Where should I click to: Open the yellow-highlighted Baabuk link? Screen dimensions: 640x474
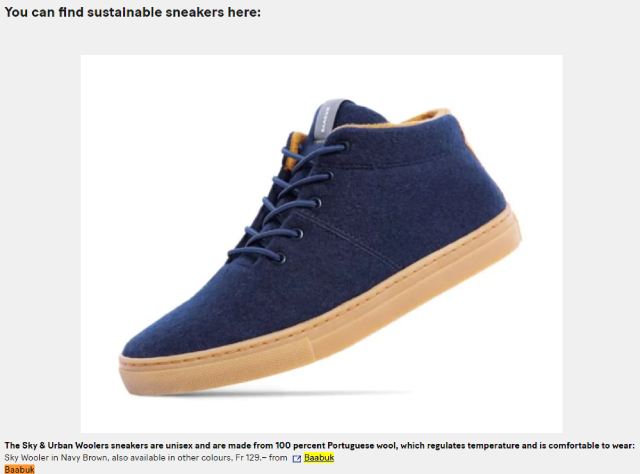point(319,458)
